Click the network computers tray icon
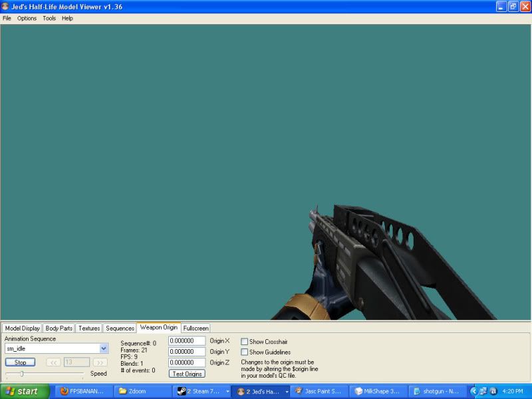The height and width of the screenshot is (399, 532). coord(483,391)
